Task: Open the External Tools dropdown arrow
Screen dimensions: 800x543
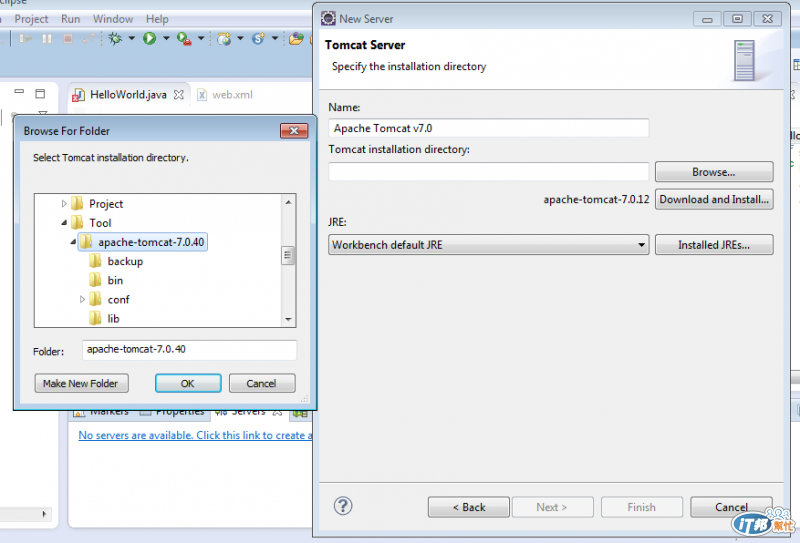Action: (x=201, y=38)
